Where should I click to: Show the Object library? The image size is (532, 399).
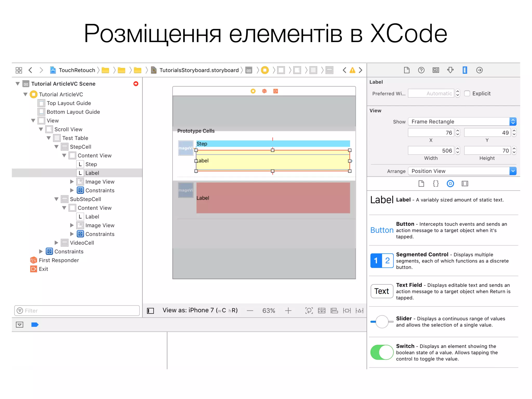point(450,184)
